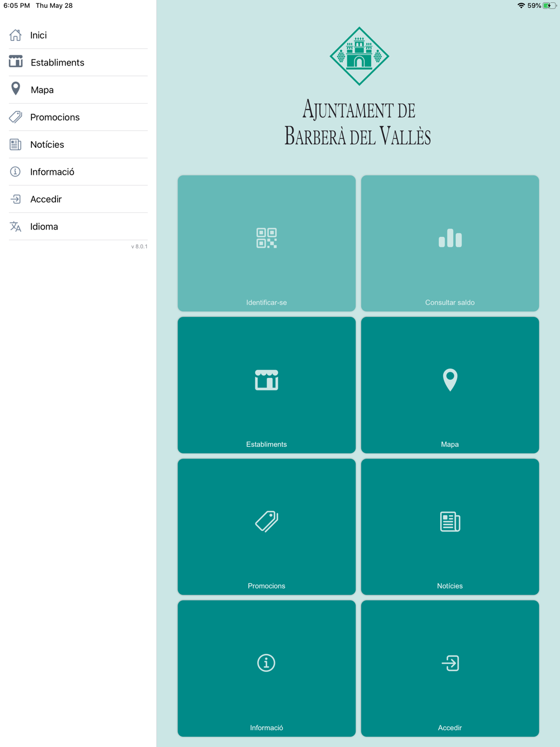Image resolution: width=560 pixels, height=747 pixels.
Task: Choose Accedir in the side menu
Action: click(x=78, y=199)
